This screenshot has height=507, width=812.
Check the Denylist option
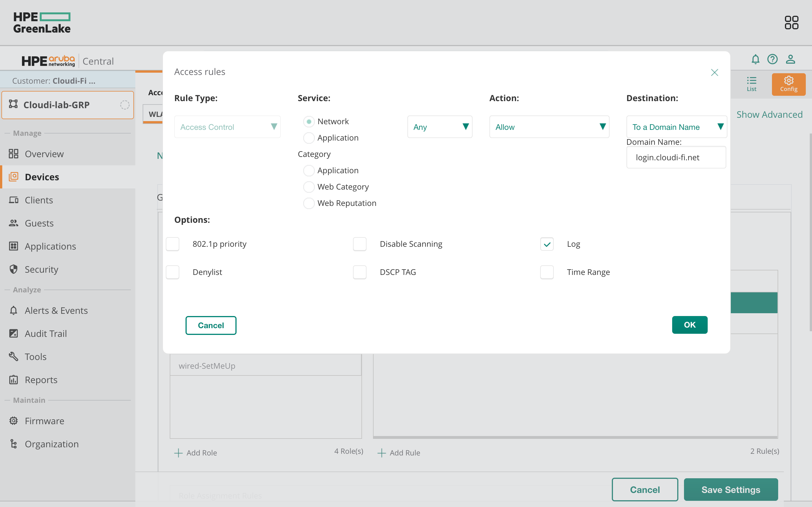(x=173, y=272)
